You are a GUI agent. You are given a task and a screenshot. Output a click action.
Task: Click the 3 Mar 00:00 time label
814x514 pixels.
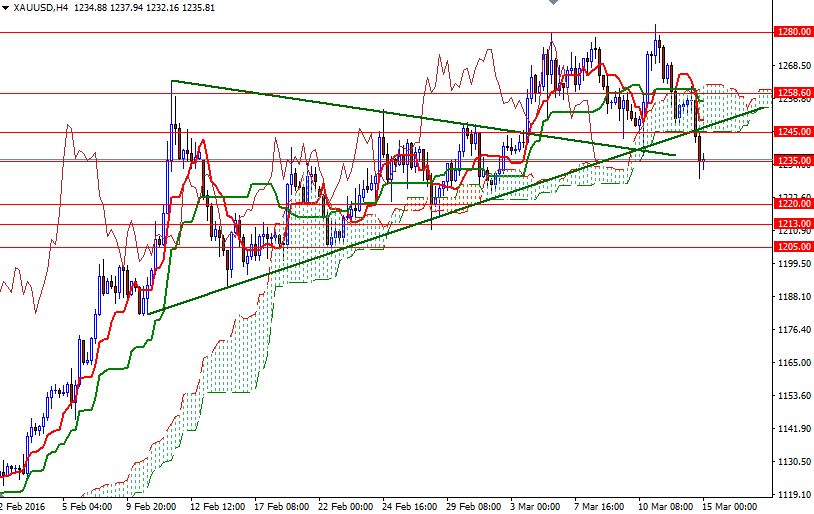pyautogui.click(x=535, y=506)
